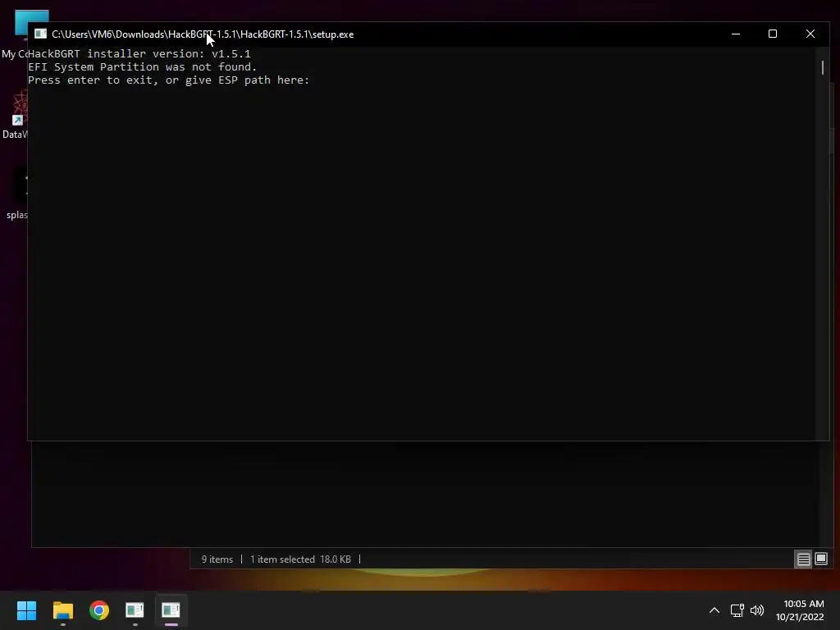Select the splash desktop file icon
The image size is (840, 630).
[x=16, y=194]
